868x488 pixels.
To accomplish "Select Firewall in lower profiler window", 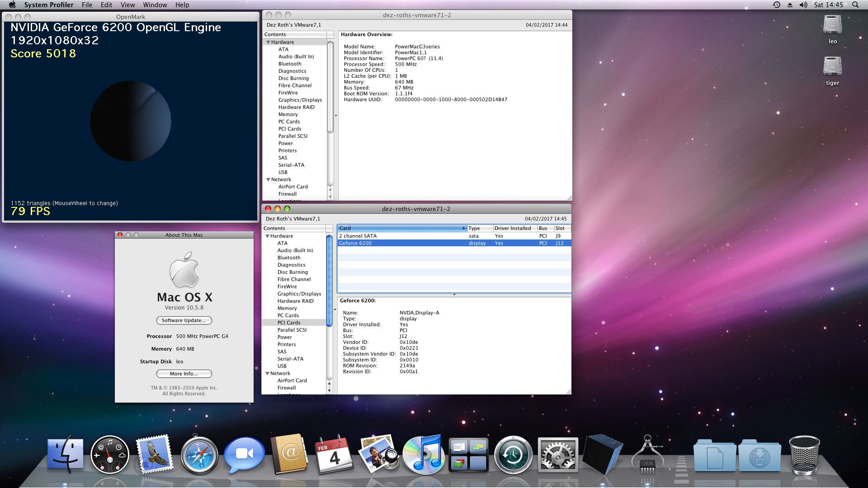I will tap(287, 388).
